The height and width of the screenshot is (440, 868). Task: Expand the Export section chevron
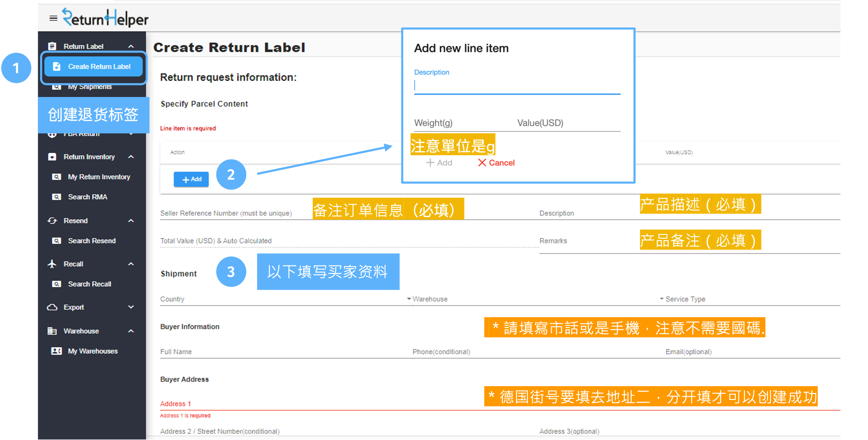131,307
